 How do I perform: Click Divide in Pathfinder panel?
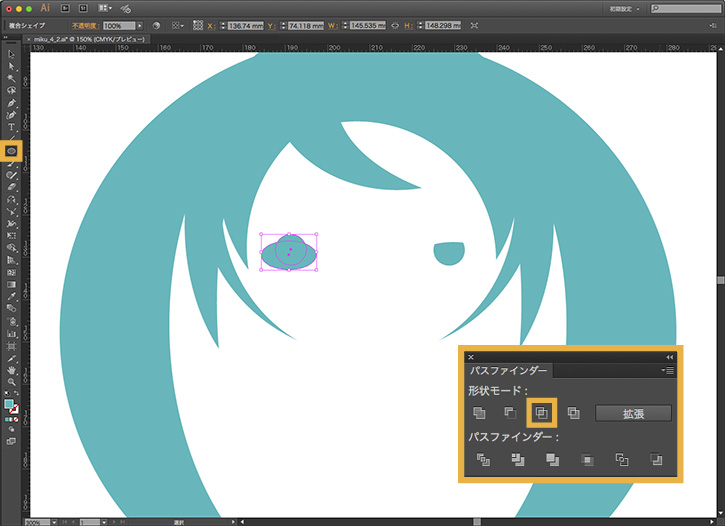point(483,459)
